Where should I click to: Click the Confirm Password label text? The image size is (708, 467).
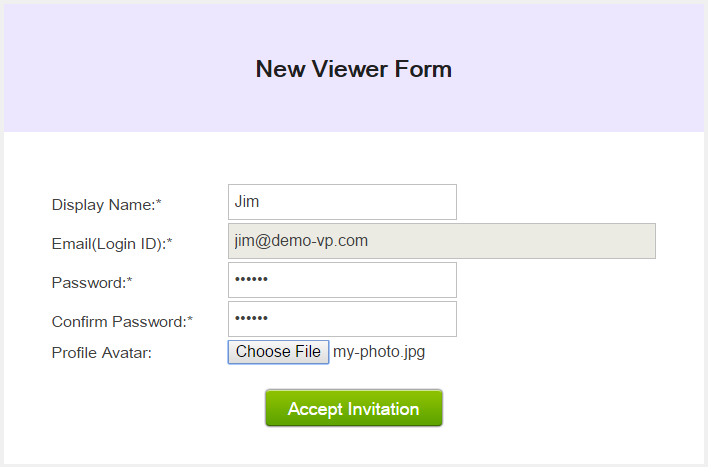118,322
